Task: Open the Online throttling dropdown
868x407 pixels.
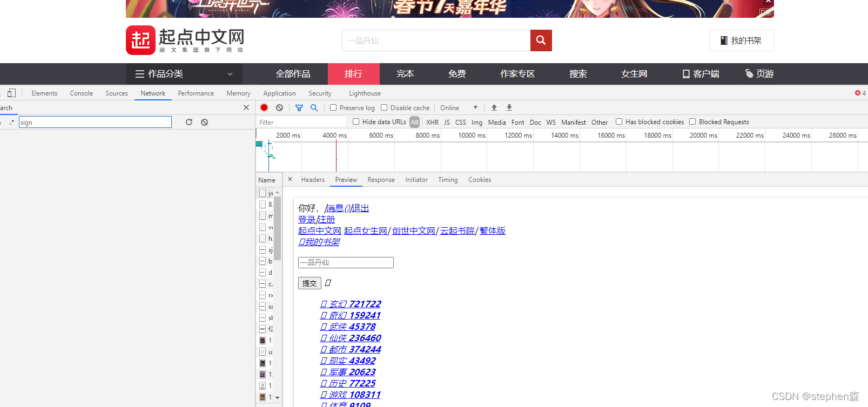Action: pos(459,107)
